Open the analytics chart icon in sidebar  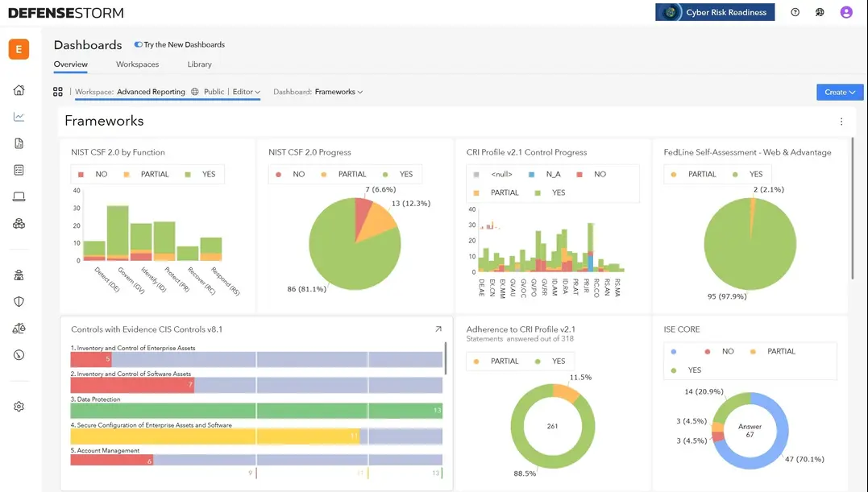pos(19,117)
